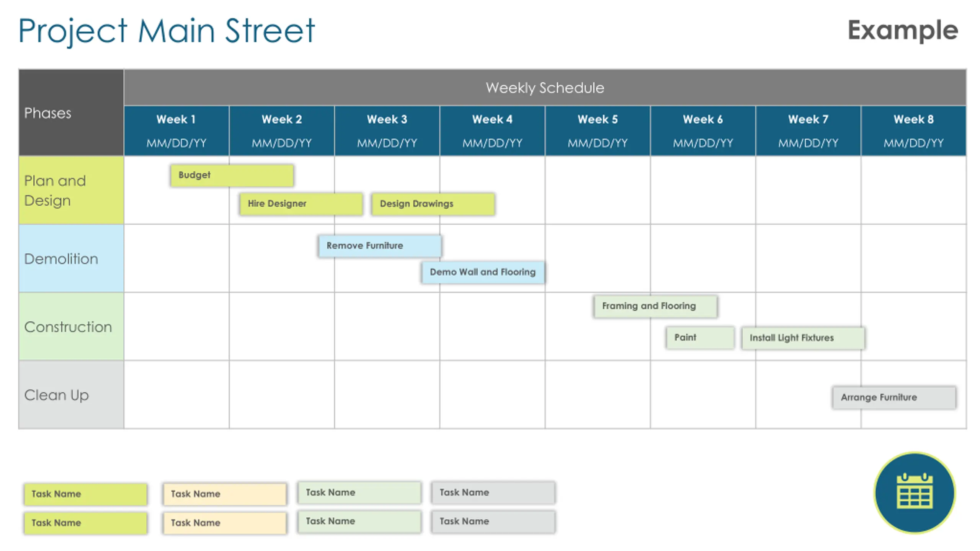980x551 pixels.
Task: Select the upper gray Task Name box
Action: pos(493,492)
